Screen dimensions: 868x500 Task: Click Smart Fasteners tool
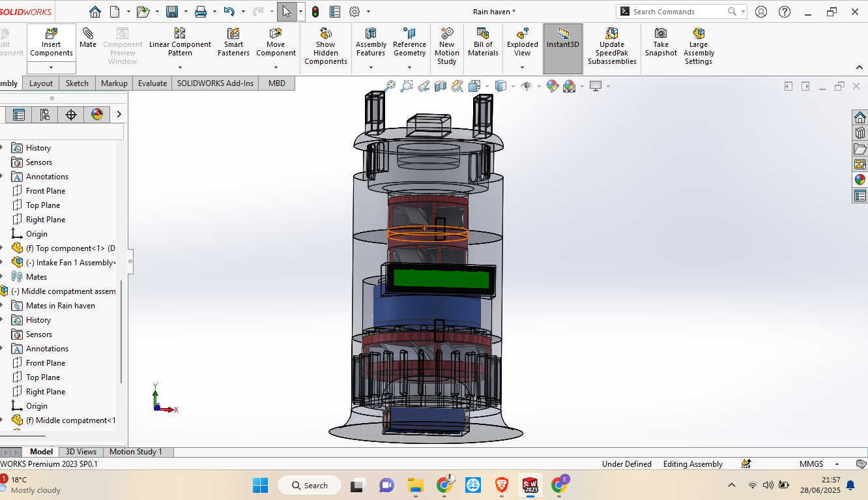point(233,42)
